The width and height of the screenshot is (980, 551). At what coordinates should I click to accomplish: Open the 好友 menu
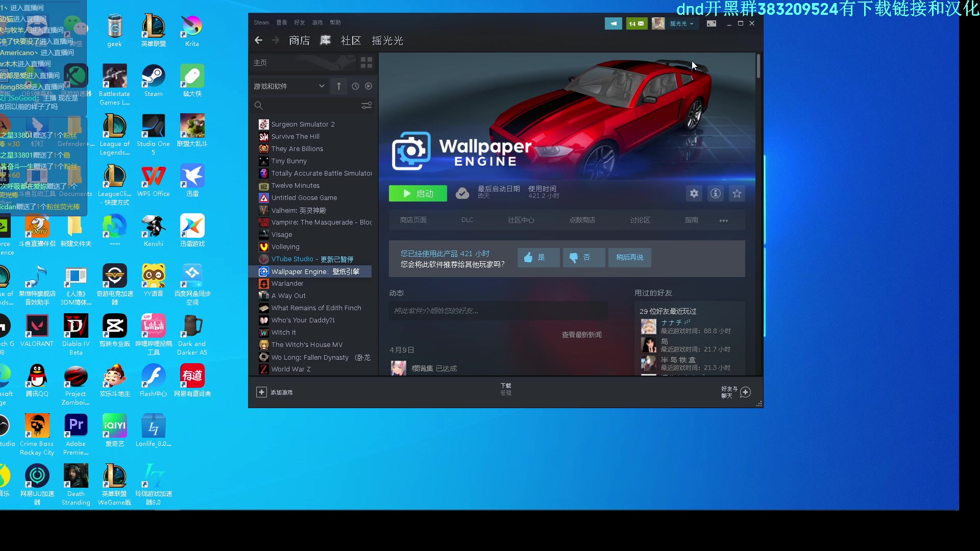299,22
